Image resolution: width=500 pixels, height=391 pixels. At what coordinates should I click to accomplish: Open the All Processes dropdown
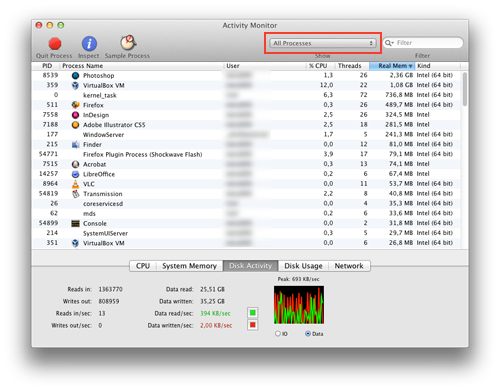pos(323,43)
